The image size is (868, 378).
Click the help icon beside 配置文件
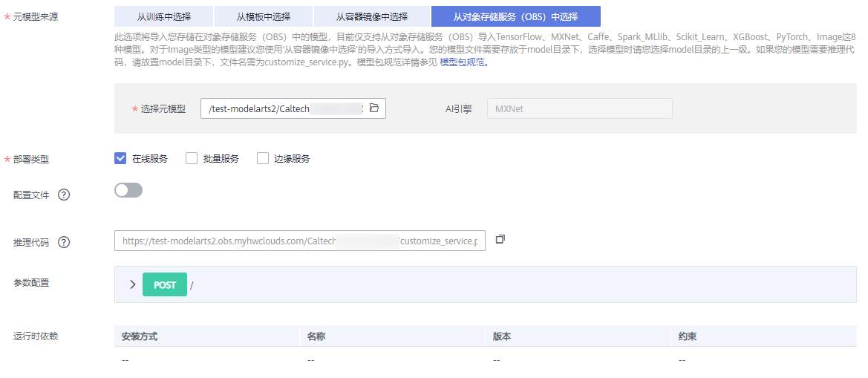click(x=64, y=195)
